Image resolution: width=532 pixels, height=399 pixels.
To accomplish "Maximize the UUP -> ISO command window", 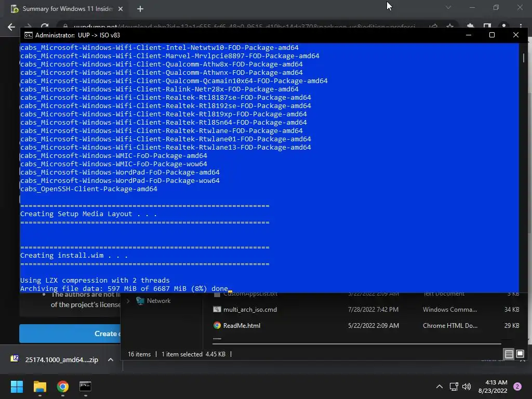I will pyautogui.click(x=492, y=35).
